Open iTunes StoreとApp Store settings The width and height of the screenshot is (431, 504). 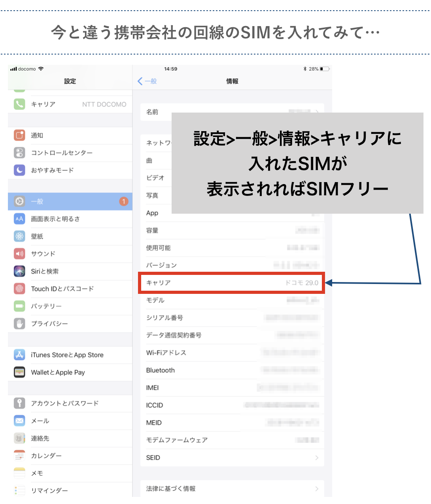(x=19, y=355)
